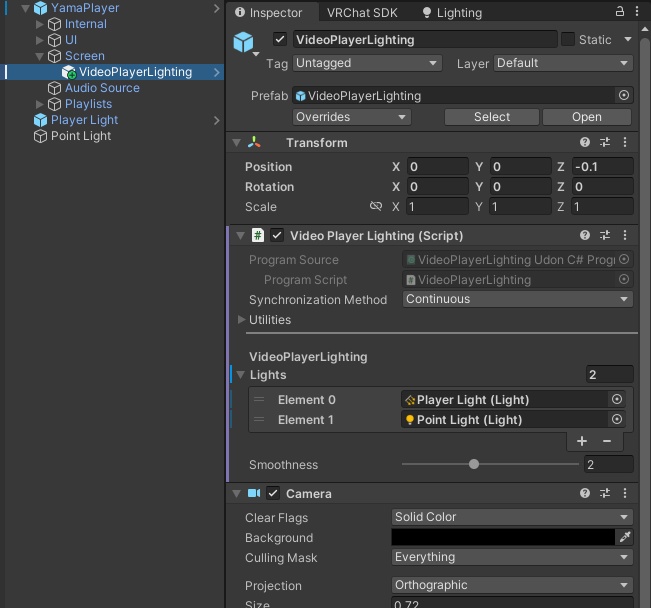Viewport: 651px width, 608px height.
Task: Collapse the Camera component
Action: pyautogui.click(x=237, y=493)
